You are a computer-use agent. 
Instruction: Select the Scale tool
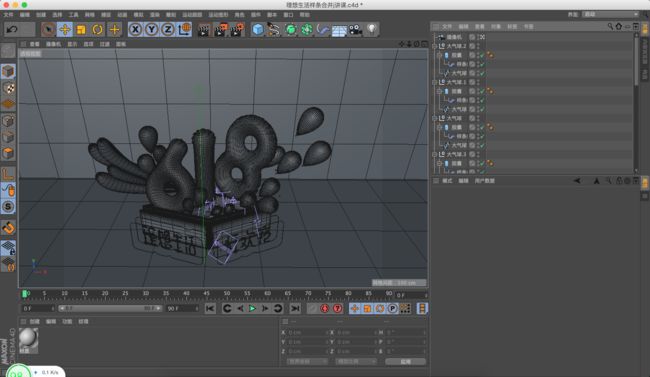pos(81,29)
